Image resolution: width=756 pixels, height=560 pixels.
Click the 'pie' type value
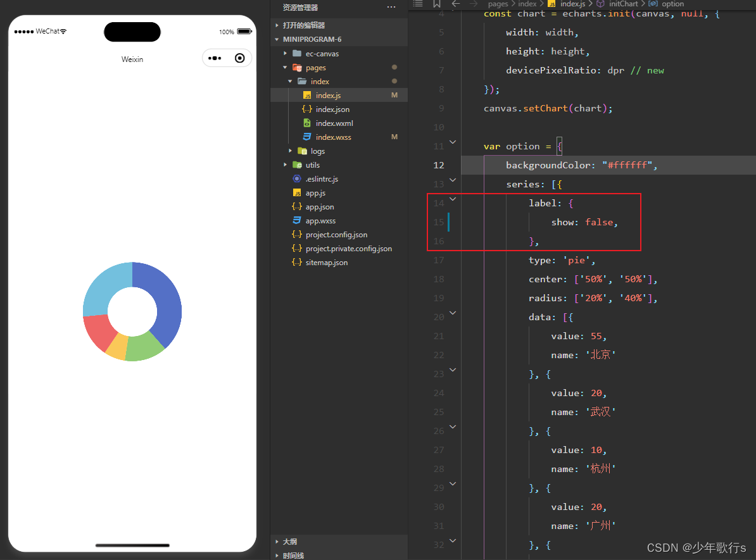pyautogui.click(x=576, y=260)
